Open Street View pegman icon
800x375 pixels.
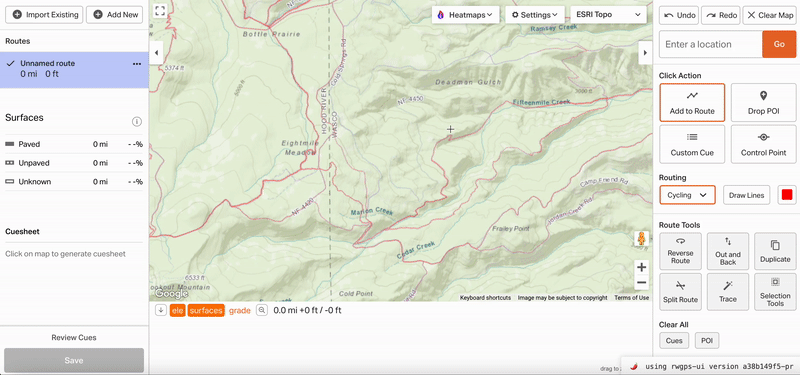(641, 239)
